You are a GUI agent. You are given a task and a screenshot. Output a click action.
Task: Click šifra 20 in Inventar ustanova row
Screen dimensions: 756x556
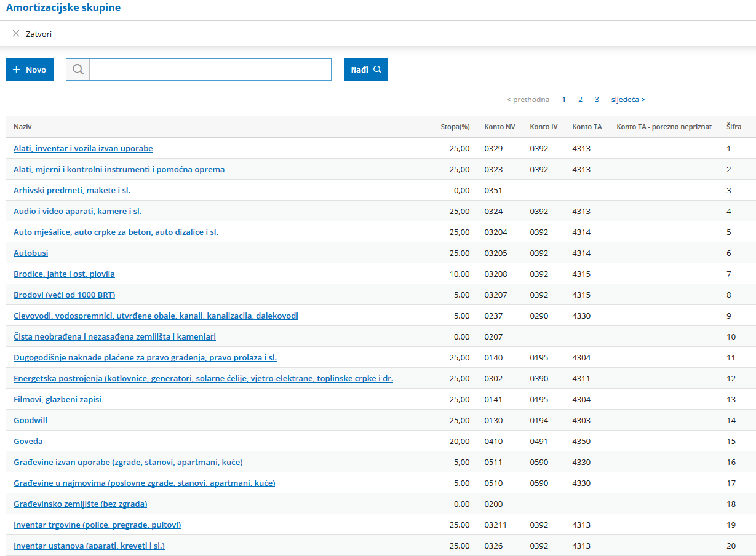click(731, 546)
